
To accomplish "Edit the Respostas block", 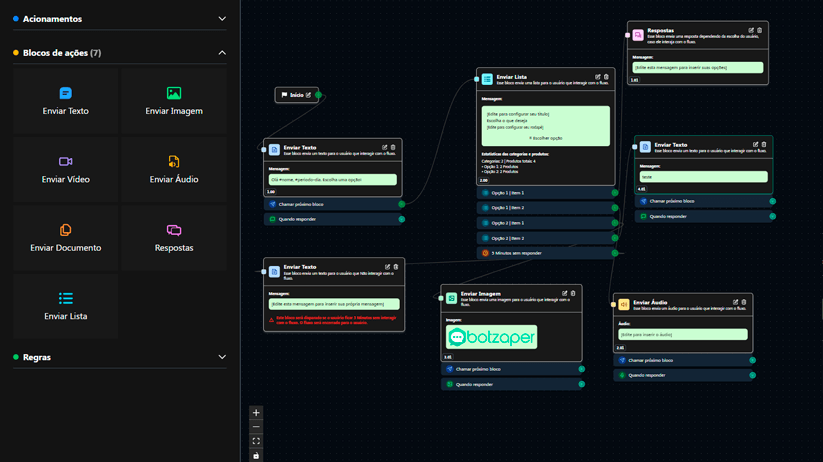I will 751,31.
